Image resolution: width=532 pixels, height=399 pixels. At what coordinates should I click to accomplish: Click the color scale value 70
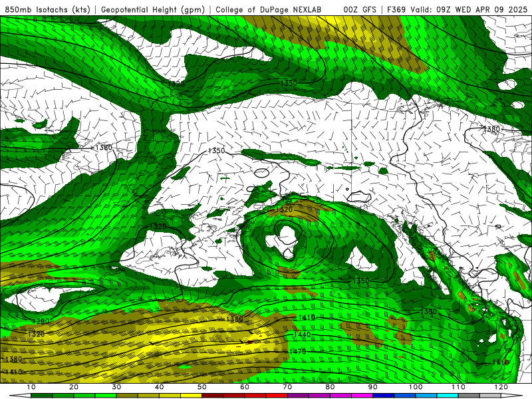(287, 387)
